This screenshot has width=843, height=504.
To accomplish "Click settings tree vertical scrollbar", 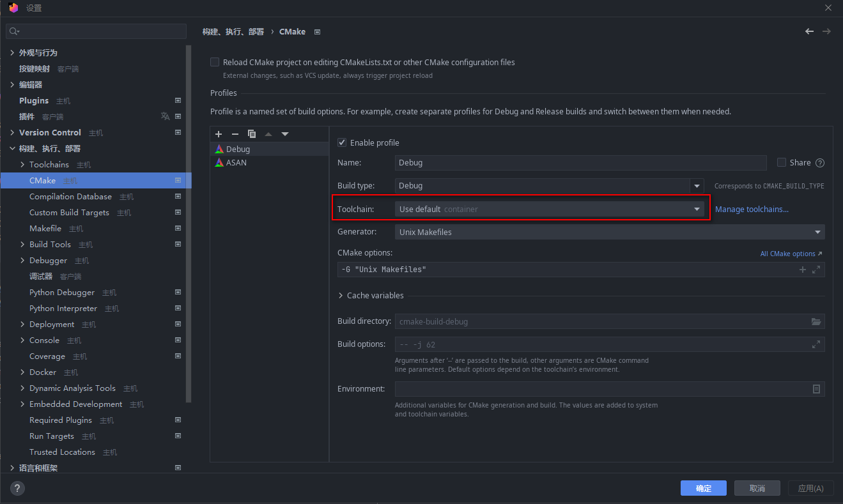I will (x=189, y=224).
